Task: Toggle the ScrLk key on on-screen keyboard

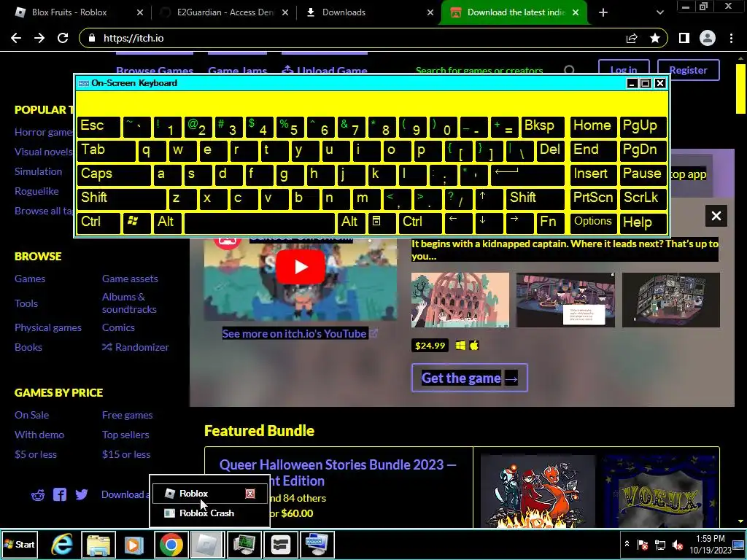Action: 643,198
